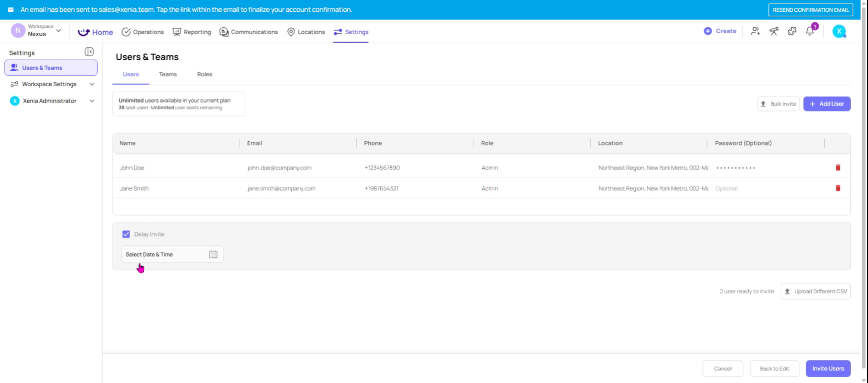
Task: Click the mail icon in top banner
Action: (x=10, y=9)
